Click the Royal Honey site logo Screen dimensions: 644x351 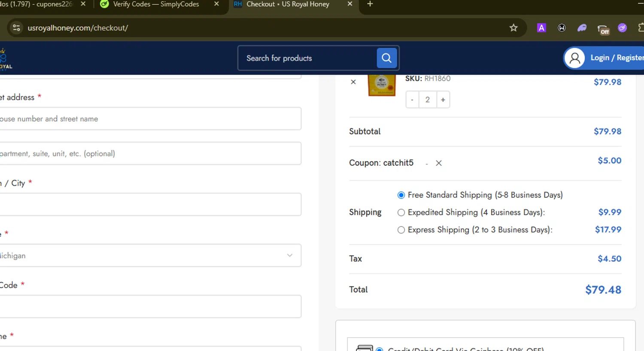(x=5, y=58)
